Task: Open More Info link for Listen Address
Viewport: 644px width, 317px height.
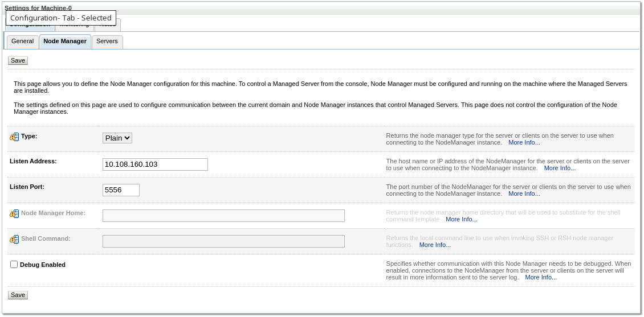Action: [x=560, y=168]
